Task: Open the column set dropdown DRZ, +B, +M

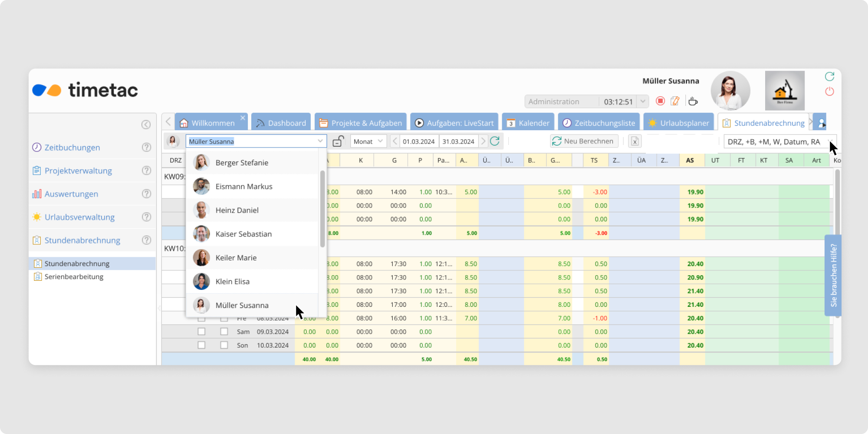Action: [779, 142]
